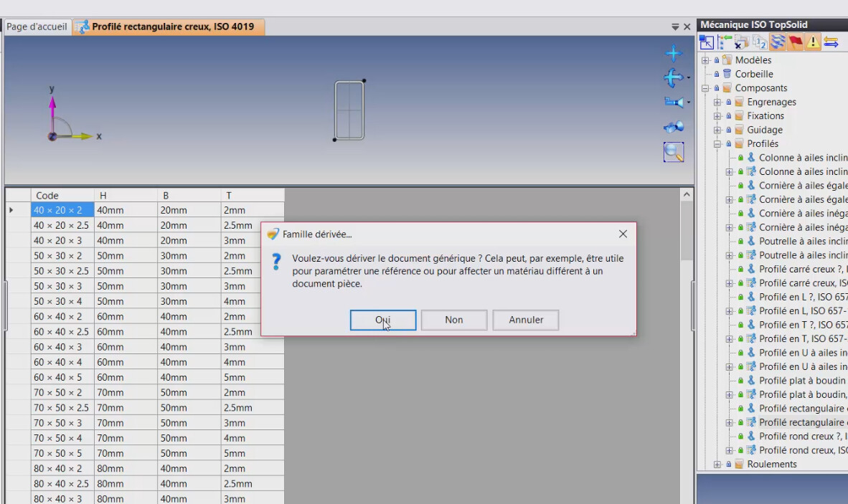Viewport: 848px width, 504px height.
Task: Open the dropdown arrow beside the rotate view icon
Action: 689,78
